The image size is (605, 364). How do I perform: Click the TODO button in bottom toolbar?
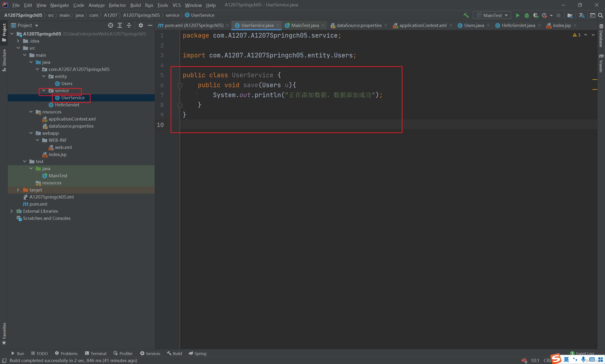point(42,354)
